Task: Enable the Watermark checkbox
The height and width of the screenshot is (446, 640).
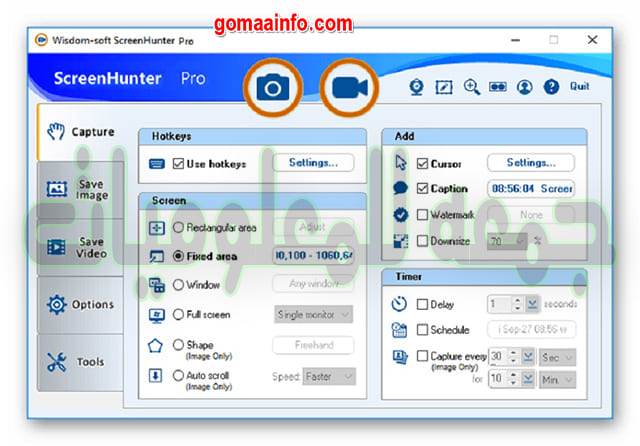Action: (422, 215)
